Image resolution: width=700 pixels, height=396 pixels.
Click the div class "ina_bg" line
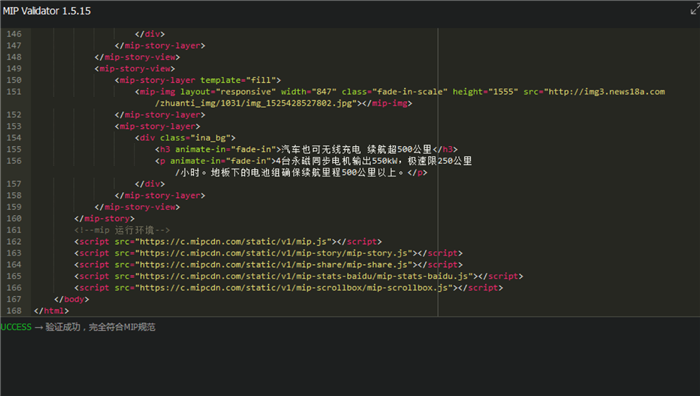click(x=185, y=138)
